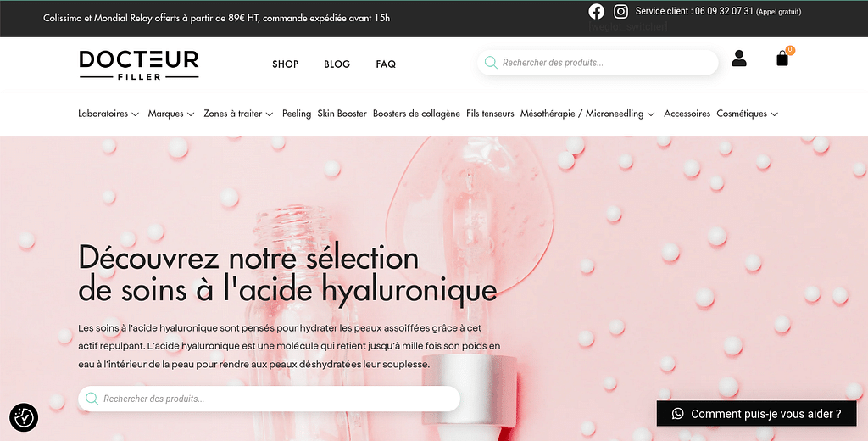Click the 'Comment puis-je vous aider ?' button
The height and width of the screenshot is (441, 868).
coord(765,414)
